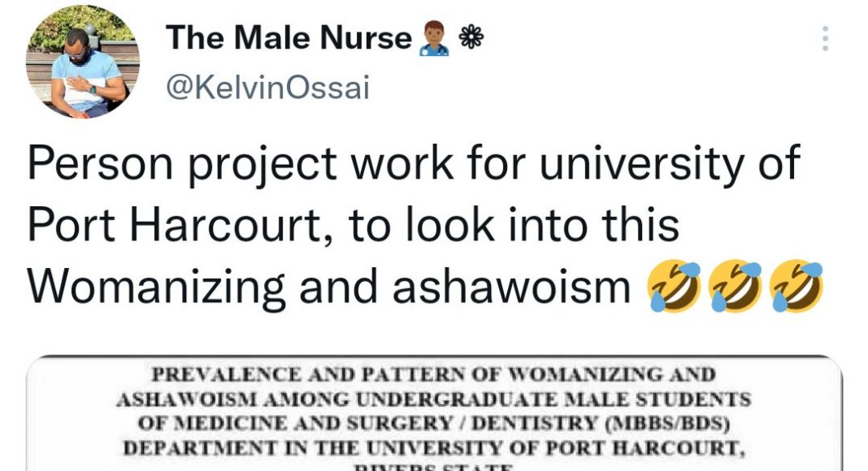Click the @KelvinOssai handle
The width and height of the screenshot is (868, 471).
[x=267, y=87]
